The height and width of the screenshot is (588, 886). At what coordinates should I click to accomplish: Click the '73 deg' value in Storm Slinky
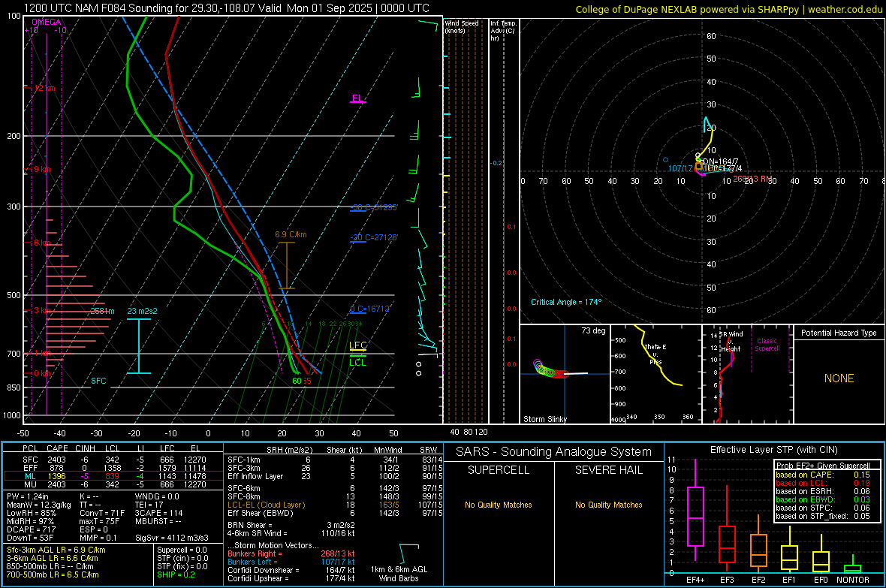pyautogui.click(x=593, y=330)
